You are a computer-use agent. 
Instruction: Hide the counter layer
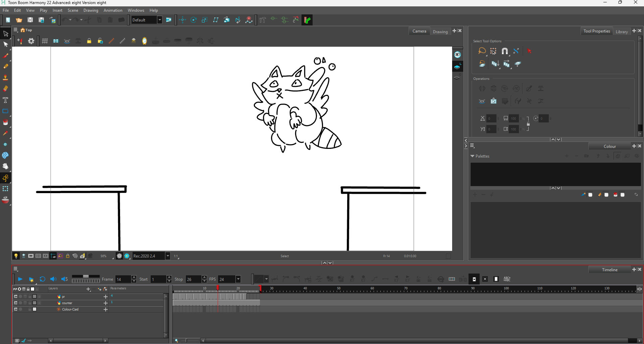pos(16,303)
